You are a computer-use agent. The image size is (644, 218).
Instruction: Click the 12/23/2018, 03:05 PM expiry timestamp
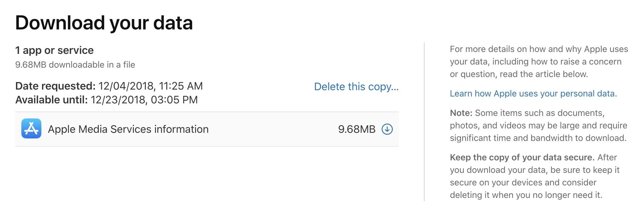point(144,100)
